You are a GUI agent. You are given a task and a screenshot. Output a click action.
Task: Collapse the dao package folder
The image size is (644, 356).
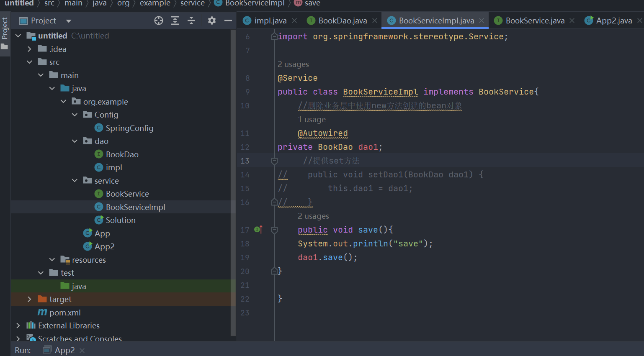pos(75,141)
